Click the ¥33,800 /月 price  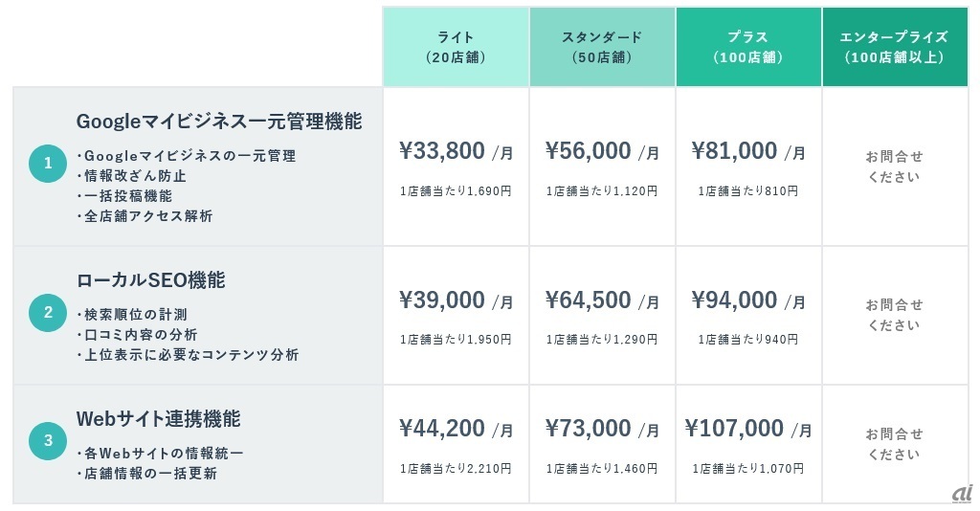click(456, 151)
